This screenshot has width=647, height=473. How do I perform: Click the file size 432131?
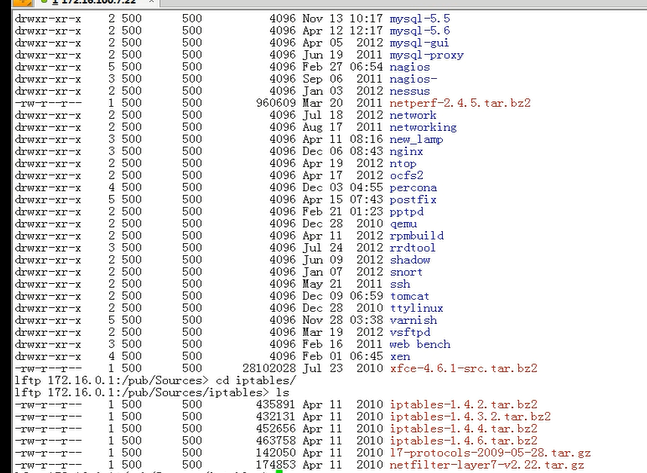click(276, 416)
